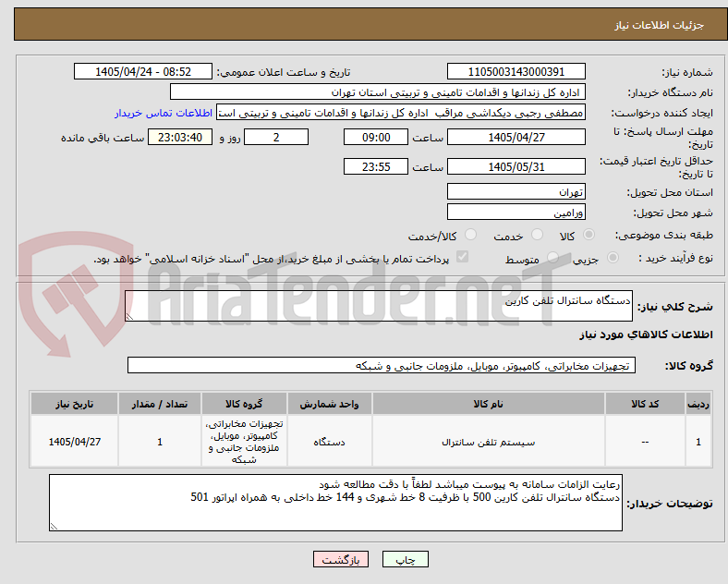Click the resize handle of description textarea

[x=129, y=317]
